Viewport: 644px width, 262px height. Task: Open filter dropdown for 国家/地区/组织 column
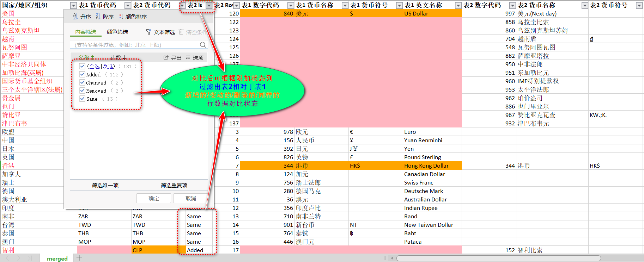[x=73, y=5]
